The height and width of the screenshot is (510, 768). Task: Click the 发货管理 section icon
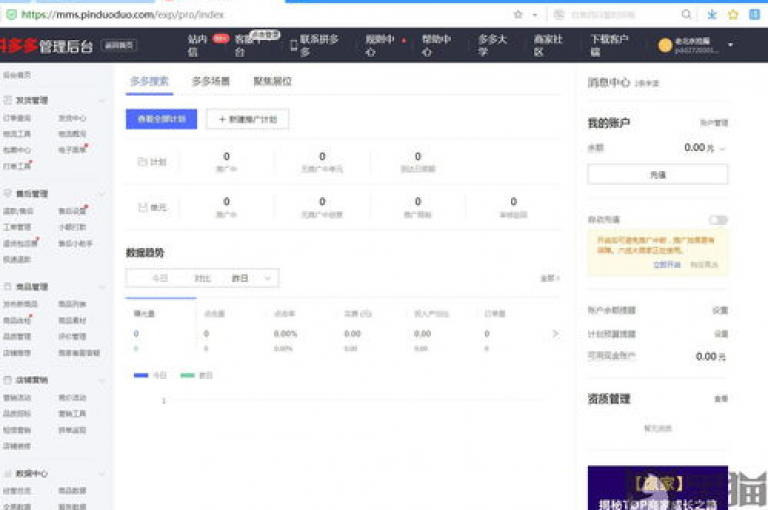coord(7,100)
